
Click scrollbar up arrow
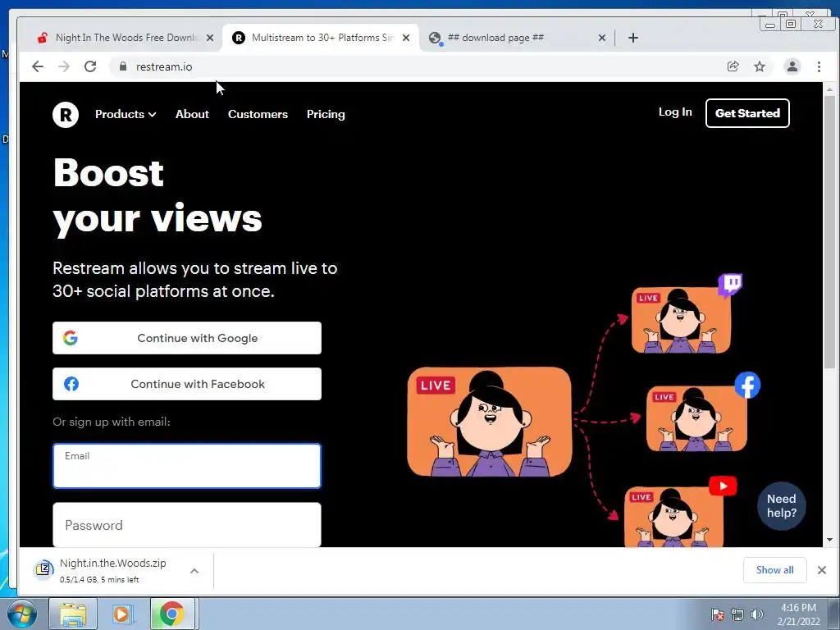[829, 89]
